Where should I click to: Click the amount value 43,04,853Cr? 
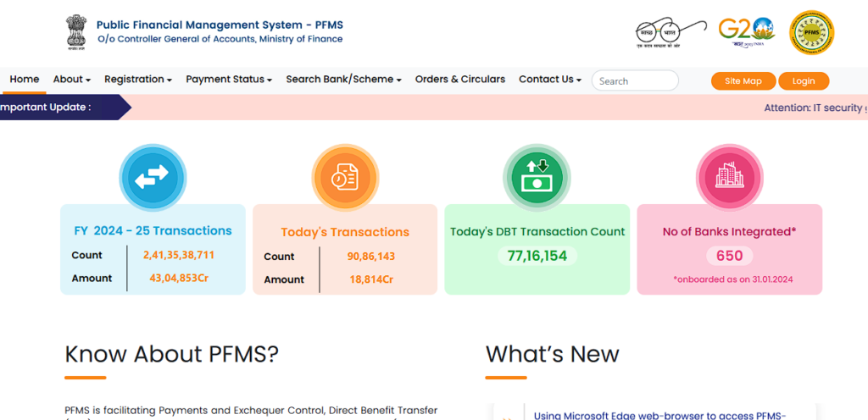coord(179,278)
